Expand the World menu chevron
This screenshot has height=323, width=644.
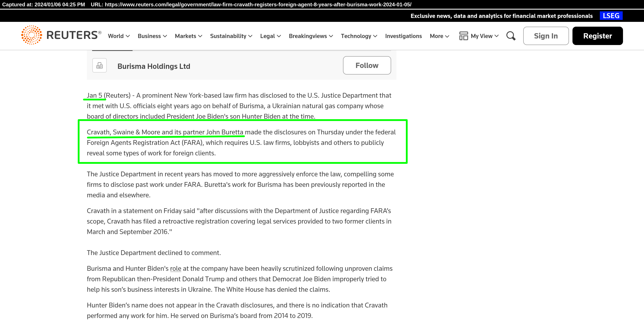pyautogui.click(x=128, y=36)
